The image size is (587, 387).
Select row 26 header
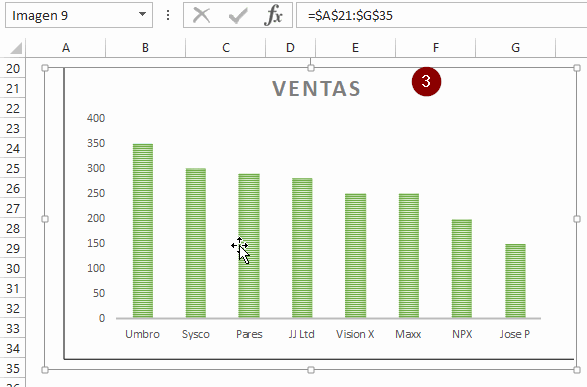point(13,189)
